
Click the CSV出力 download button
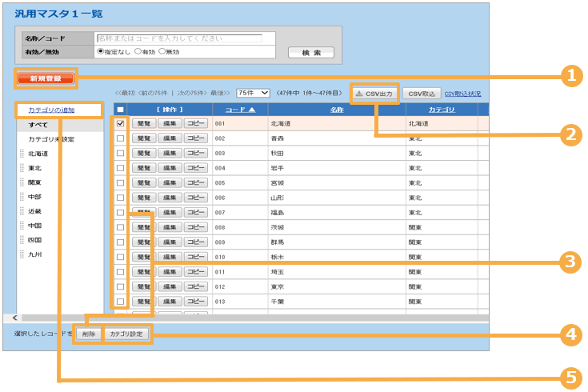coord(374,94)
